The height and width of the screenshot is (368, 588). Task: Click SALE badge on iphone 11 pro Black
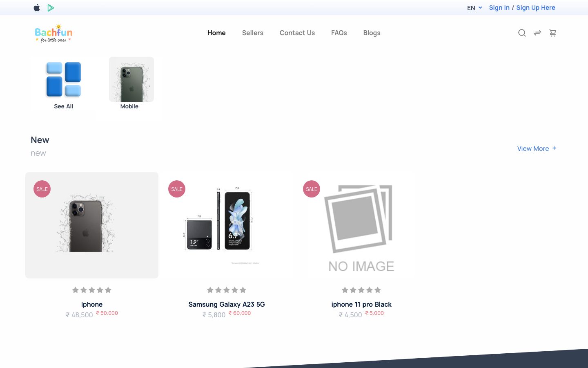tap(312, 189)
